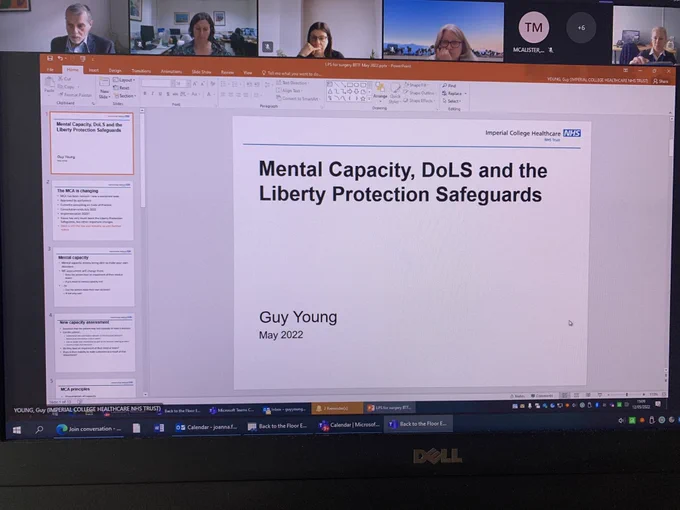Open the font size combo box
Viewport: 680px width, 510px height.
pyautogui.click(x=181, y=83)
